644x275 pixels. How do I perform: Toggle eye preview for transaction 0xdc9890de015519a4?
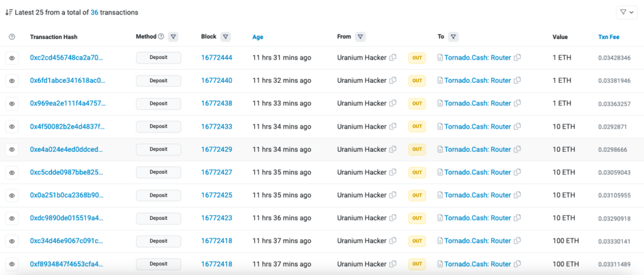(12, 218)
